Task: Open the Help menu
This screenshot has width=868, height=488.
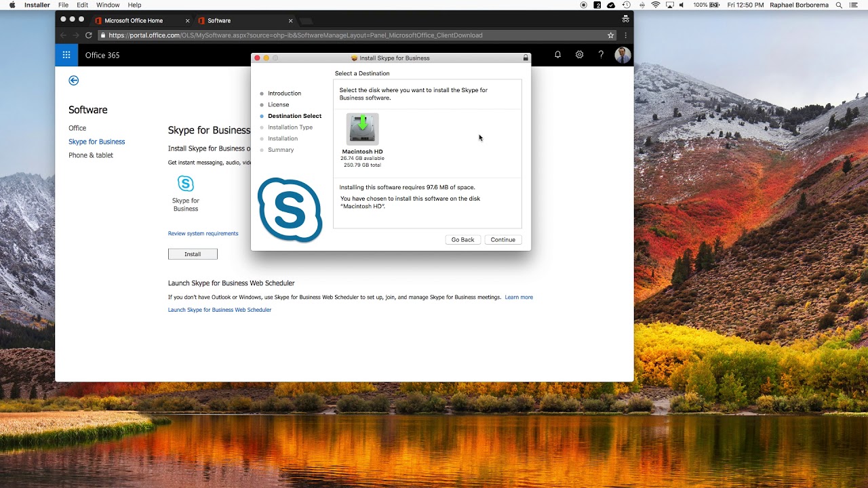Action: (x=134, y=5)
